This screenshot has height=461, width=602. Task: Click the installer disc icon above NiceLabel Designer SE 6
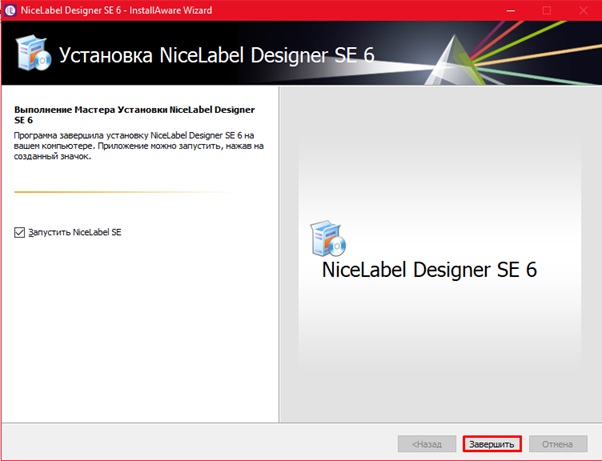pos(328,238)
